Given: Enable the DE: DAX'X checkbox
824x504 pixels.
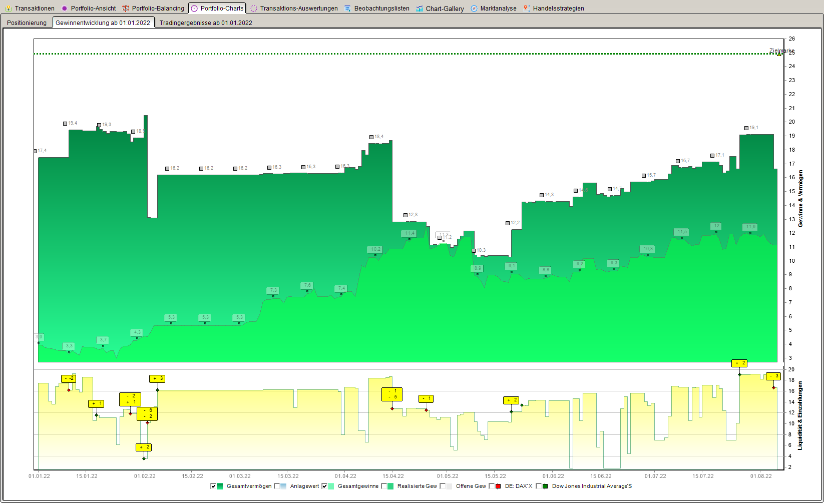Looking at the screenshot, I should [492, 486].
